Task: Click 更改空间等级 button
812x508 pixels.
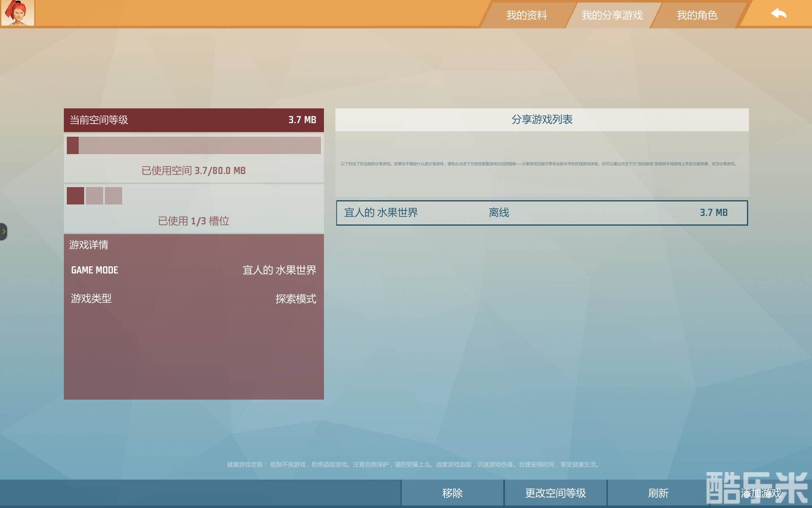Action: pos(555,493)
